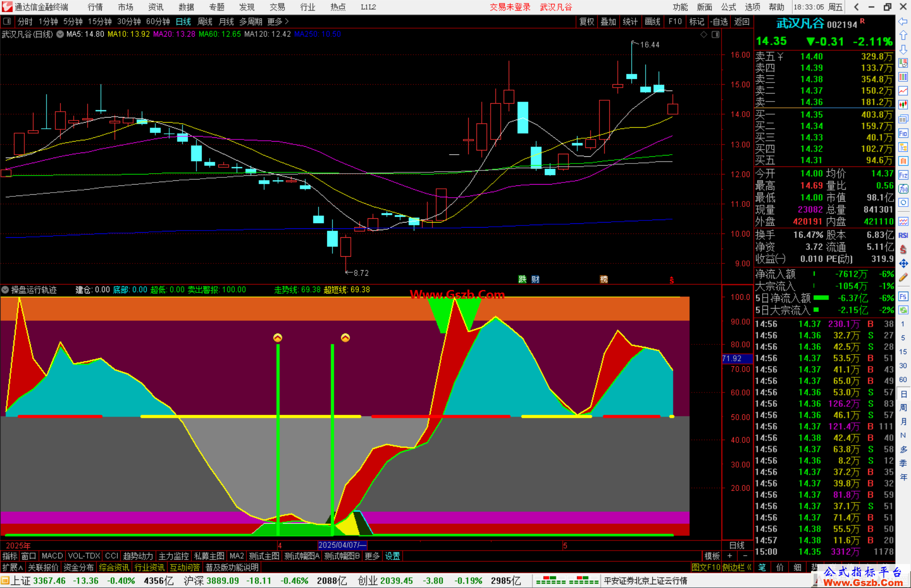Click the circle-in-square sidebar icon
Image resolution: width=911 pixels, height=588 pixels.
(x=903, y=203)
